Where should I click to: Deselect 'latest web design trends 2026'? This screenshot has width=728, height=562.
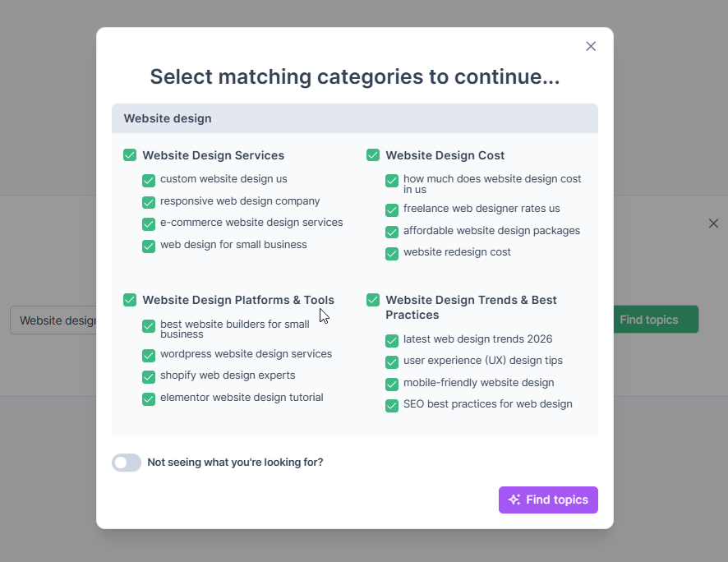coord(392,341)
